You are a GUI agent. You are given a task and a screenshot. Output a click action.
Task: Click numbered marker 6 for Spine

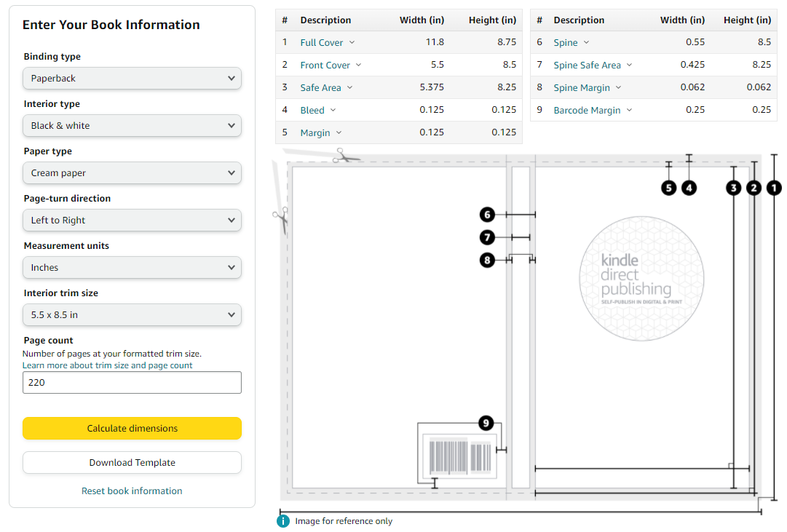point(487,215)
